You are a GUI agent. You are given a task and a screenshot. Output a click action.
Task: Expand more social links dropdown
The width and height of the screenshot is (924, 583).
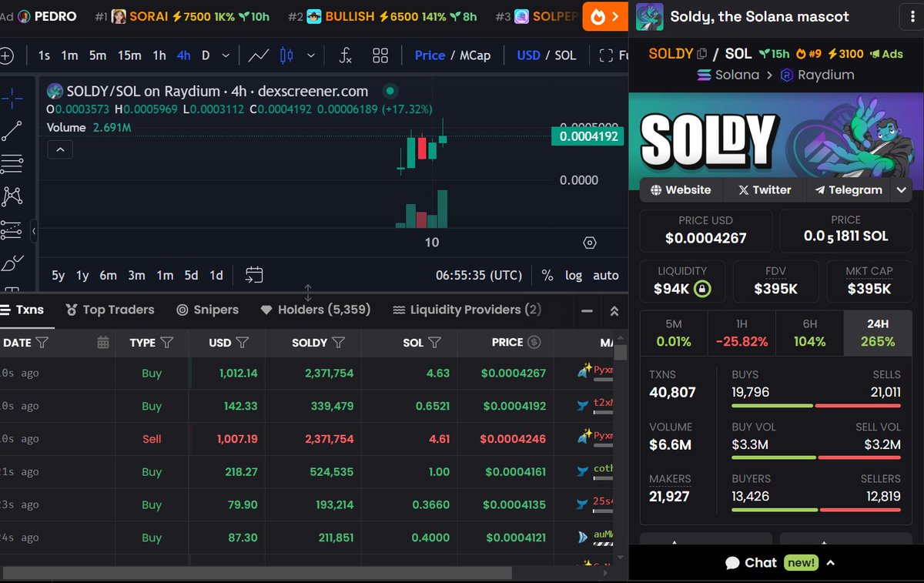pos(901,189)
